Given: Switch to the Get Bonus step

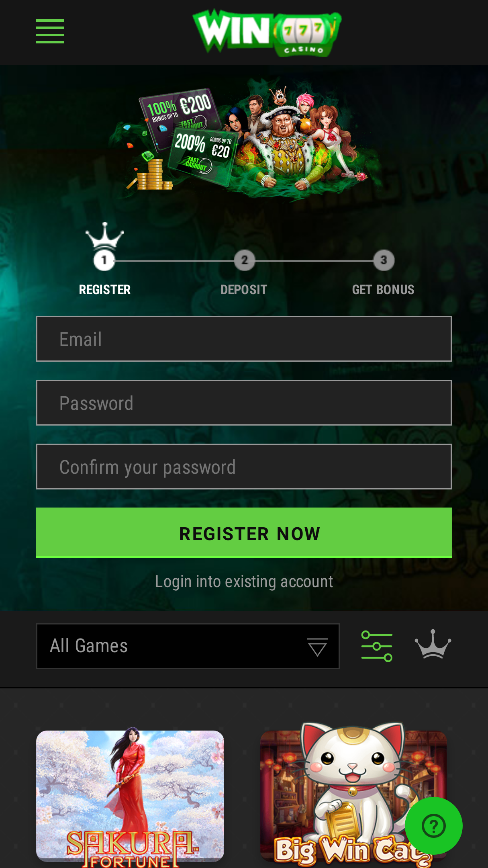Looking at the screenshot, I should point(383,290).
